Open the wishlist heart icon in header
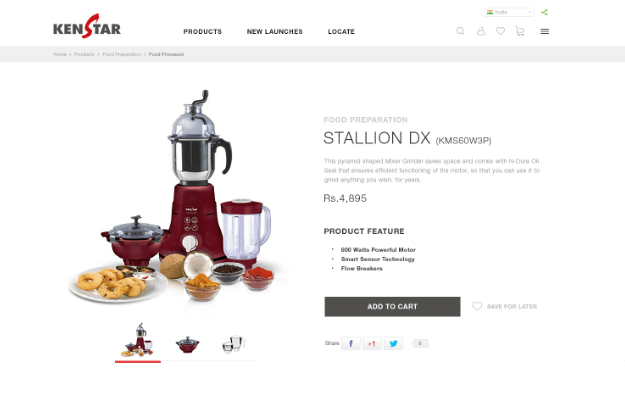Image resolution: width=625 pixels, height=400 pixels. (500, 31)
